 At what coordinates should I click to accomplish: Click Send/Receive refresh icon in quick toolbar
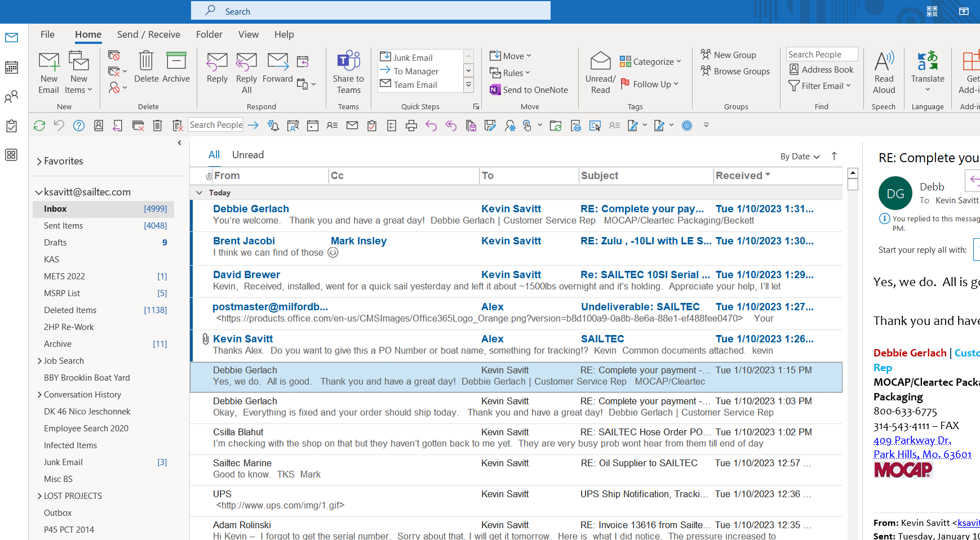(x=39, y=126)
